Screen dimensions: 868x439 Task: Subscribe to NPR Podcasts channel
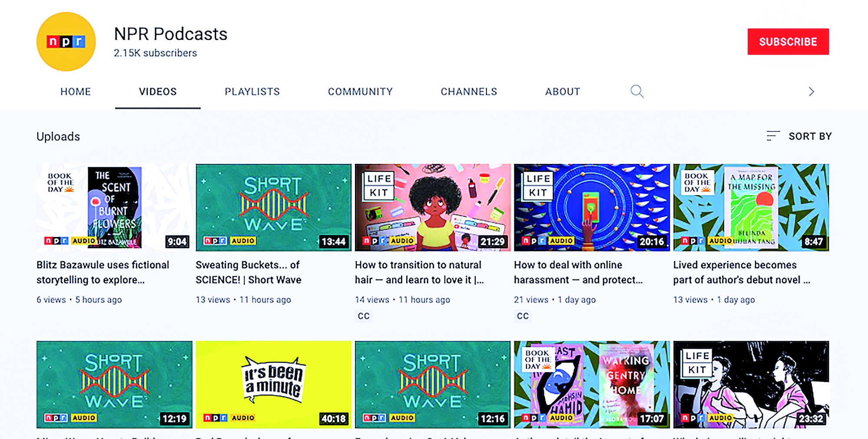788,42
